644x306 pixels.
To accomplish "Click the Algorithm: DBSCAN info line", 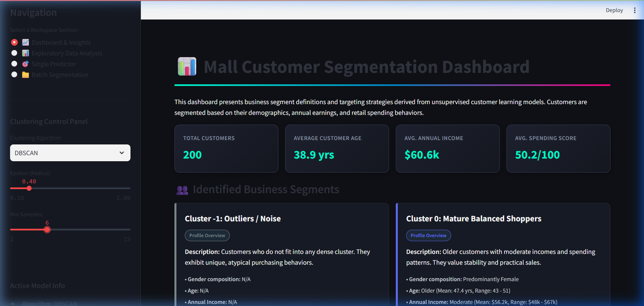I will coord(50,303).
